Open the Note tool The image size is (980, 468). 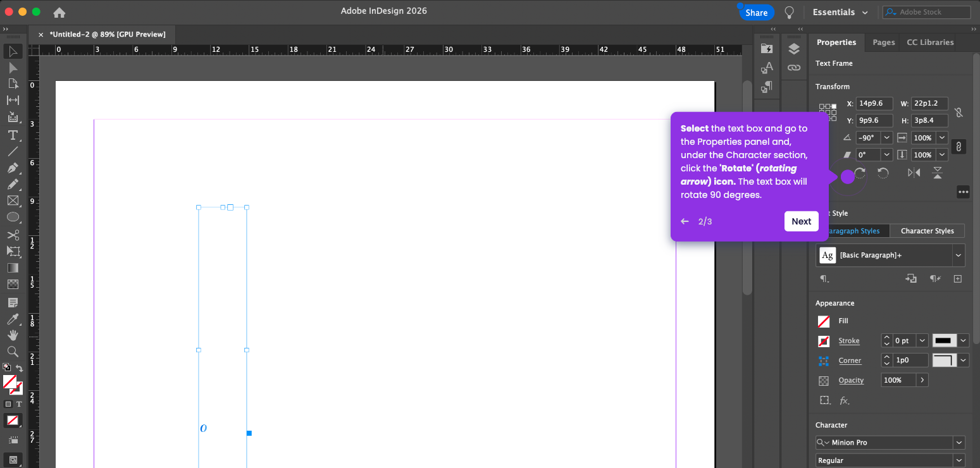tap(13, 303)
